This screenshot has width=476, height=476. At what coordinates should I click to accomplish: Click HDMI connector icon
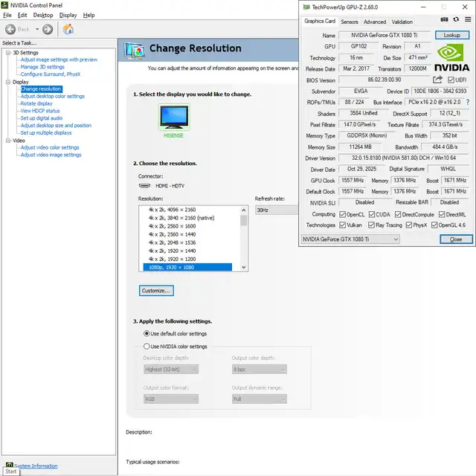[x=144, y=186]
